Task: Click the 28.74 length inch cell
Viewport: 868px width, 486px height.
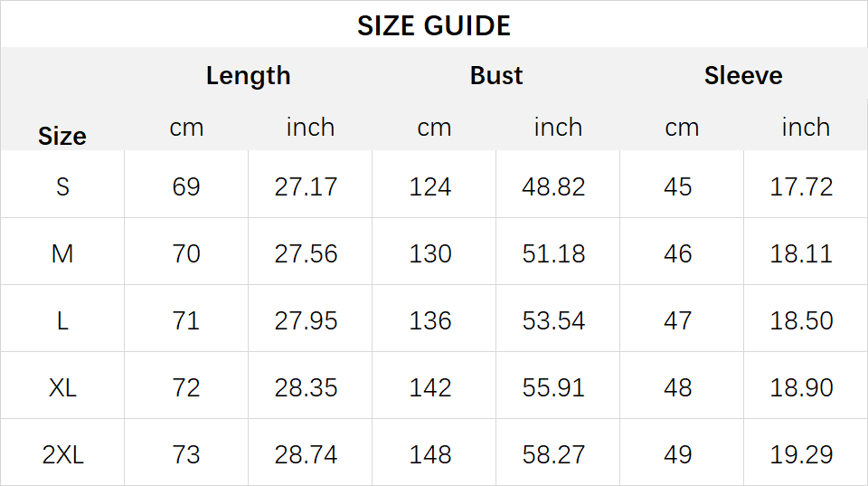Action: click(306, 454)
